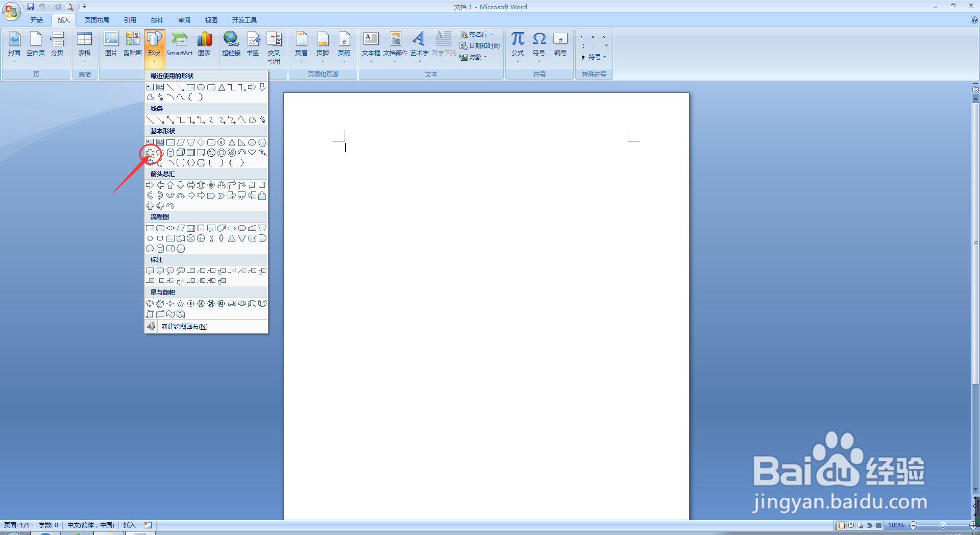Open Cross-reference (交叉引用)
The image size is (980, 535).
pyautogui.click(x=274, y=47)
